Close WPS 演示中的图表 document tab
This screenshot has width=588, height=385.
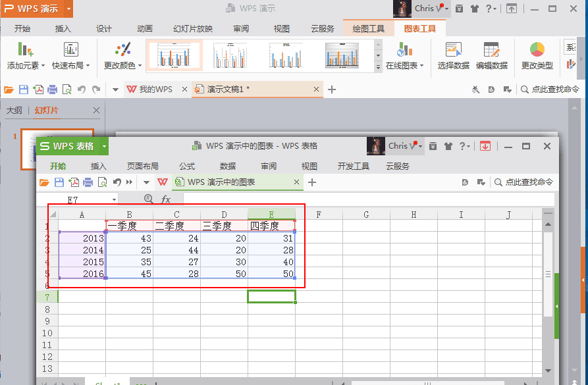[x=296, y=182]
